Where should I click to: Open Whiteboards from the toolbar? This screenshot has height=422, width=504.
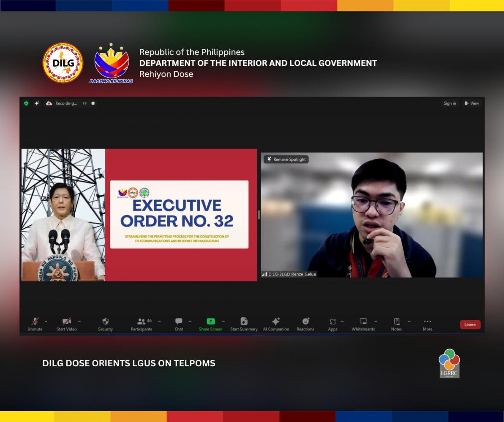coord(363,324)
